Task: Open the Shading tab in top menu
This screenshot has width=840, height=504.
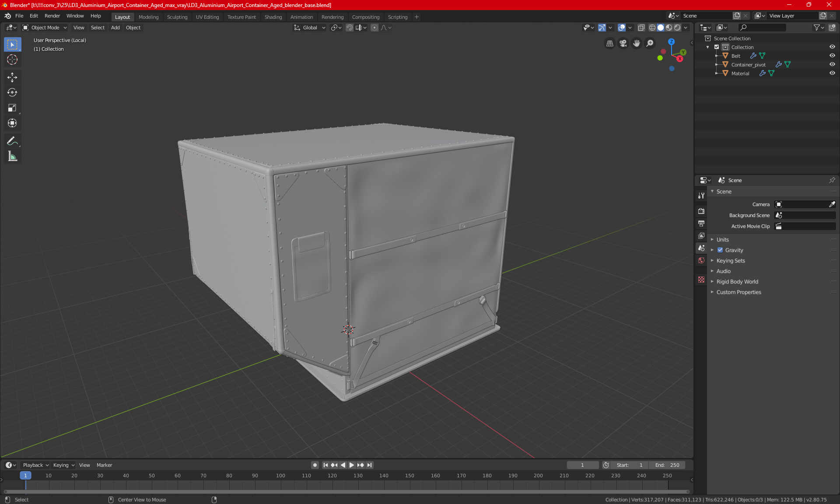Action: pyautogui.click(x=273, y=16)
